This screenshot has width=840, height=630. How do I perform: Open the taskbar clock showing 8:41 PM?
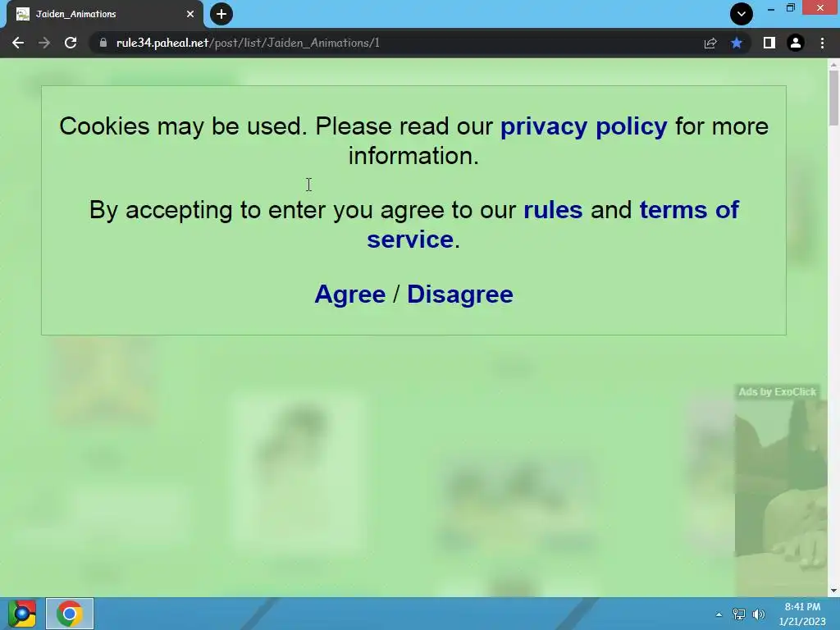click(x=802, y=614)
